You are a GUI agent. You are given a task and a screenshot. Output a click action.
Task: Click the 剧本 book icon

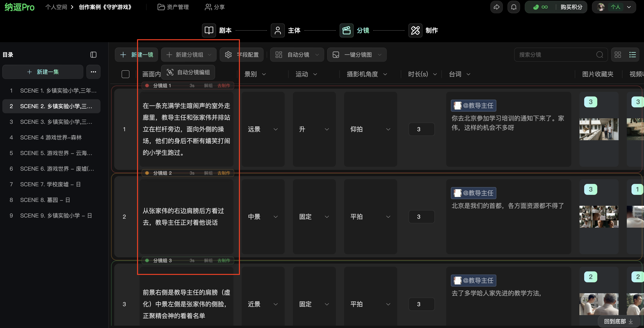point(209,30)
